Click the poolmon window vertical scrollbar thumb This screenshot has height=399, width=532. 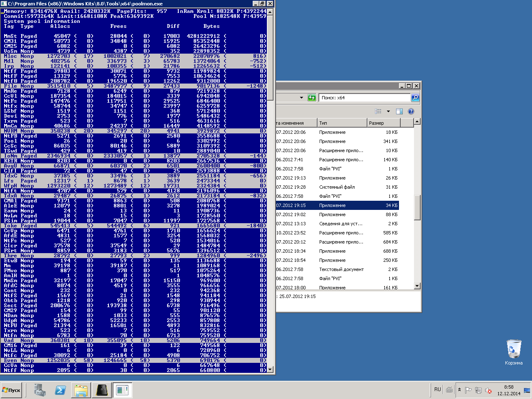point(270,57)
